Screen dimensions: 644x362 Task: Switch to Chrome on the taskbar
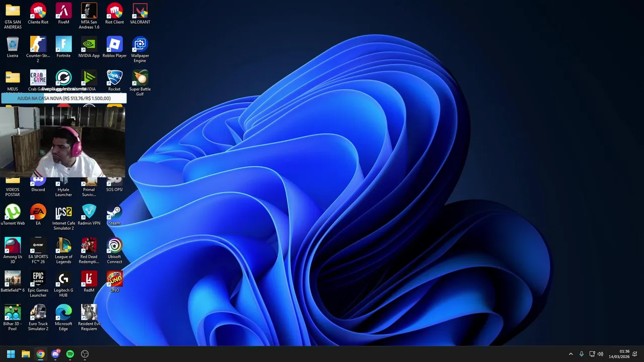pos(40,354)
